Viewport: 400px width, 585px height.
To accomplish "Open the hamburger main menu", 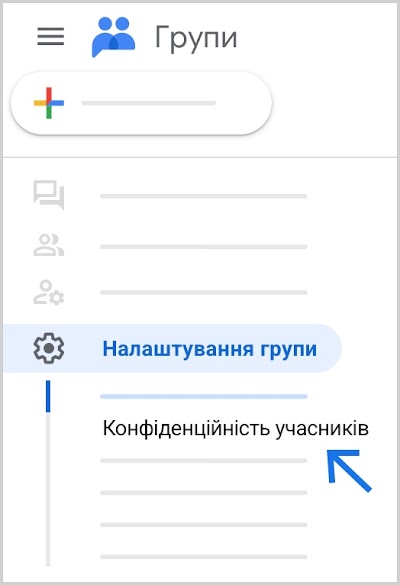I will pyautogui.click(x=51, y=37).
